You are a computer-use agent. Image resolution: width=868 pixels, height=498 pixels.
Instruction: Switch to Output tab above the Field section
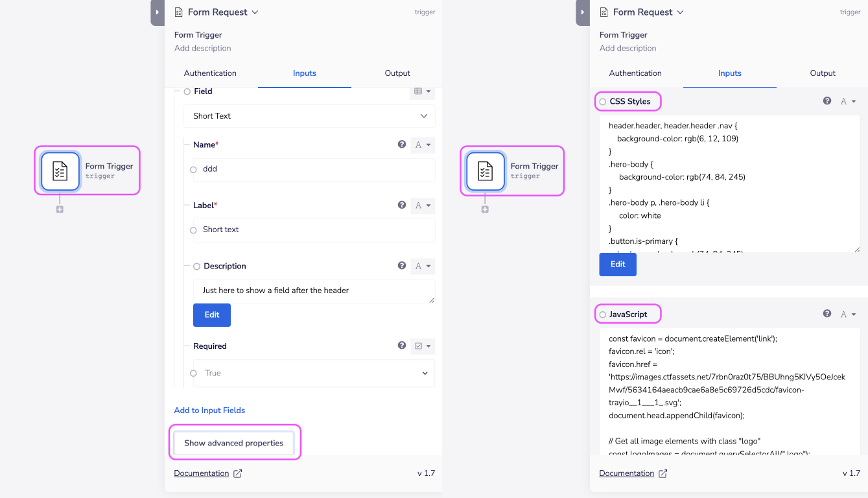click(x=397, y=73)
